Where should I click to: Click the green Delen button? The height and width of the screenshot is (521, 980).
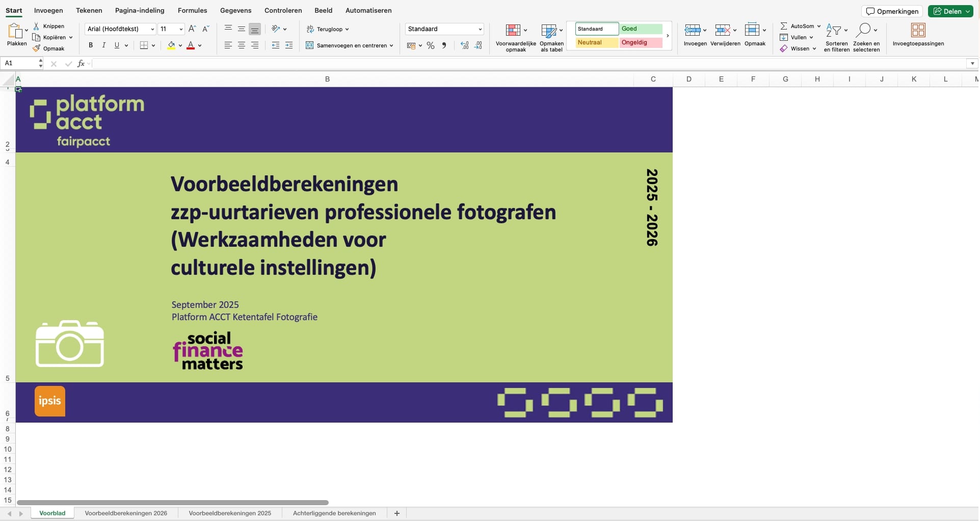coord(950,11)
